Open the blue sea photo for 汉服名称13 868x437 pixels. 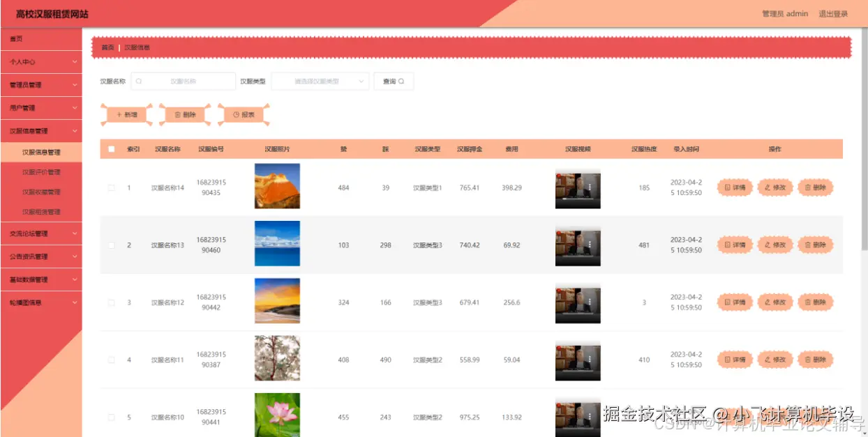coord(277,243)
